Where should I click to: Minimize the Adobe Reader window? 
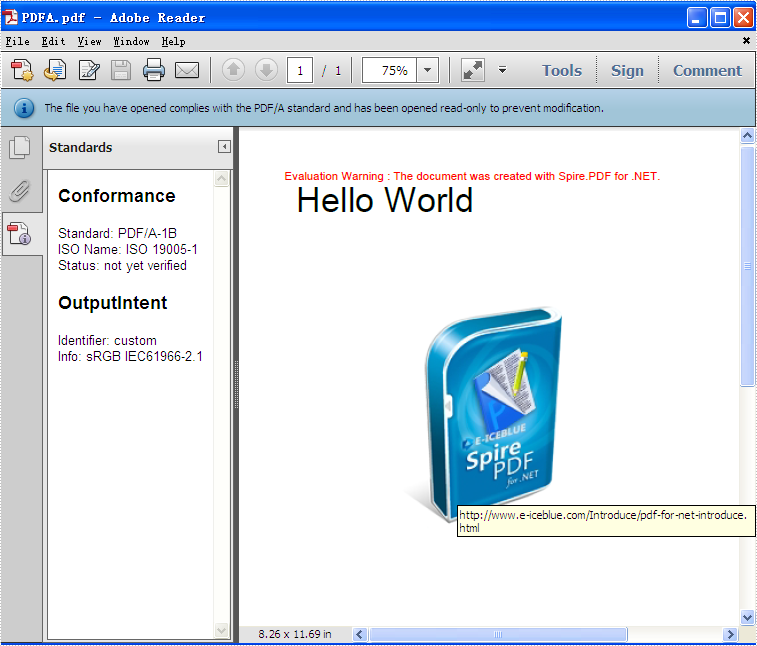pyautogui.click(x=697, y=18)
